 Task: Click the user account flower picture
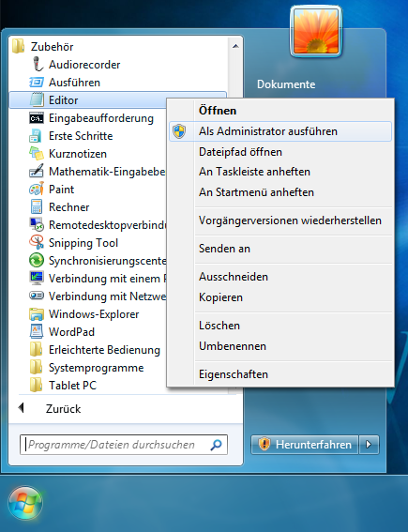point(316,31)
